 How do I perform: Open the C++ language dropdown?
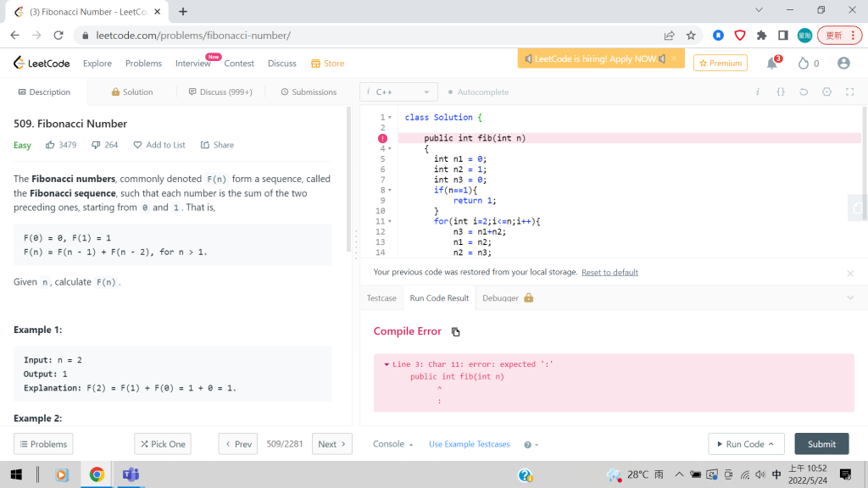coord(398,91)
